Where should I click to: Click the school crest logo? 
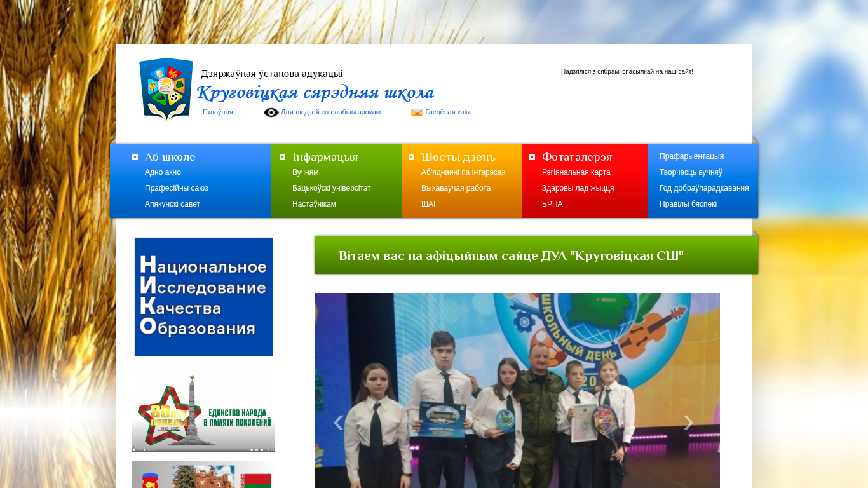[165, 89]
